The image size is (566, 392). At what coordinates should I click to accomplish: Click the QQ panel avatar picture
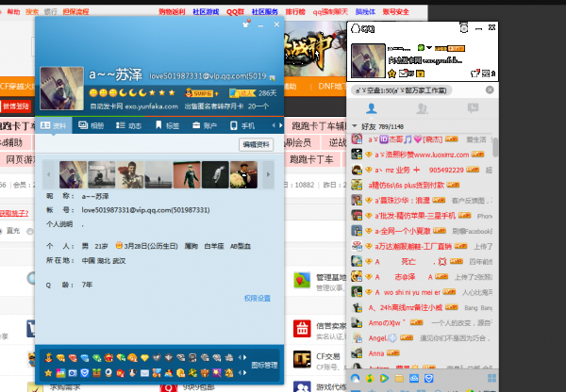368,60
